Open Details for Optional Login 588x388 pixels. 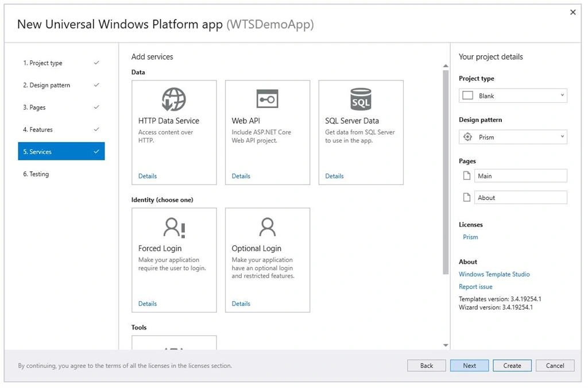[x=241, y=304]
